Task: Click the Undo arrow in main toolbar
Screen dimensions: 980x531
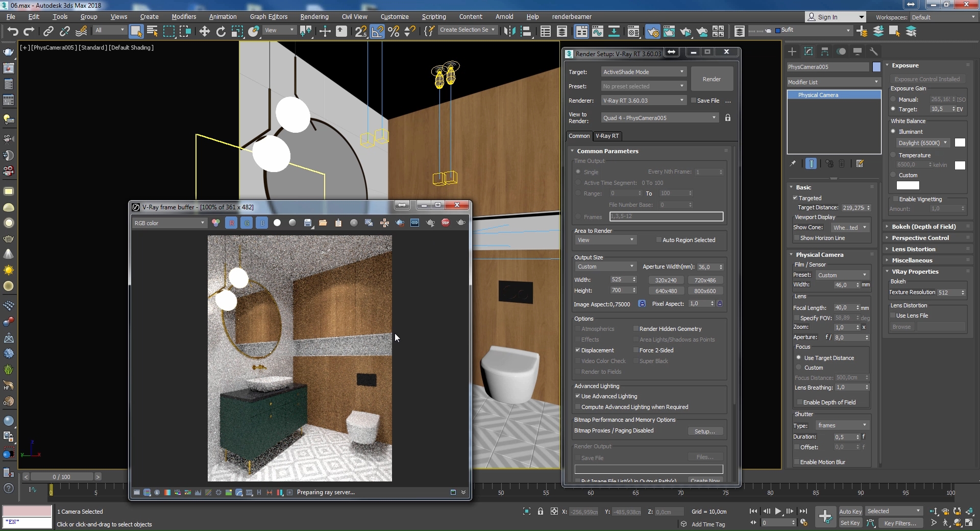Action: coord(13,31)
